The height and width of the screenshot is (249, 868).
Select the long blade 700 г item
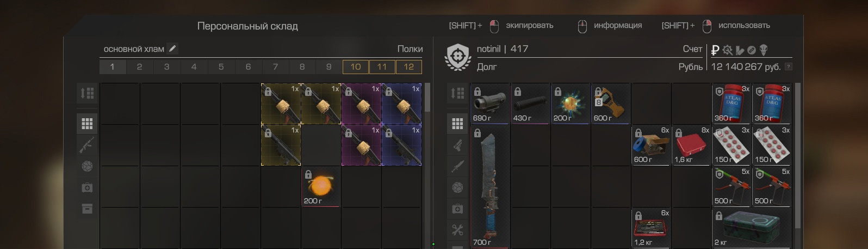[x=489, y=187]
